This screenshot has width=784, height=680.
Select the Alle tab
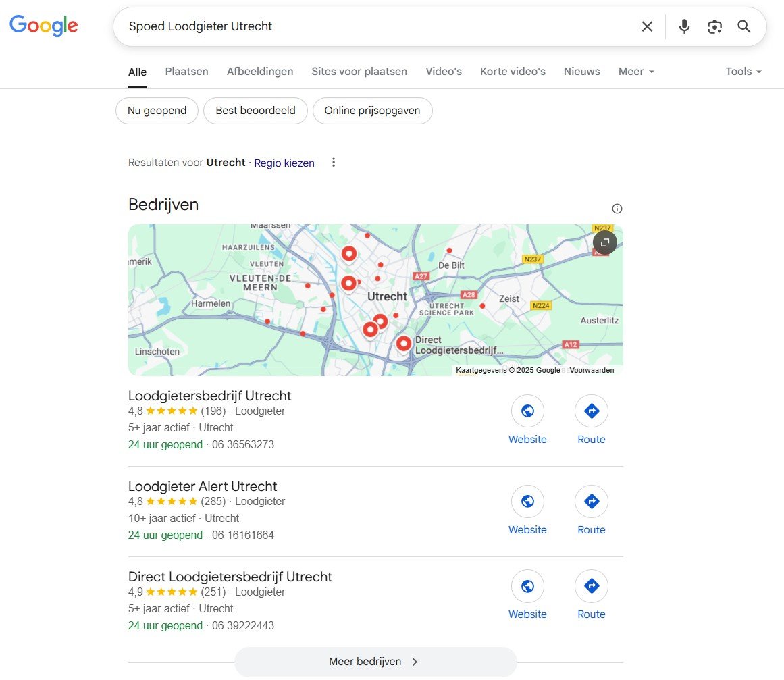pyautogui.click(x=138, y=72)
